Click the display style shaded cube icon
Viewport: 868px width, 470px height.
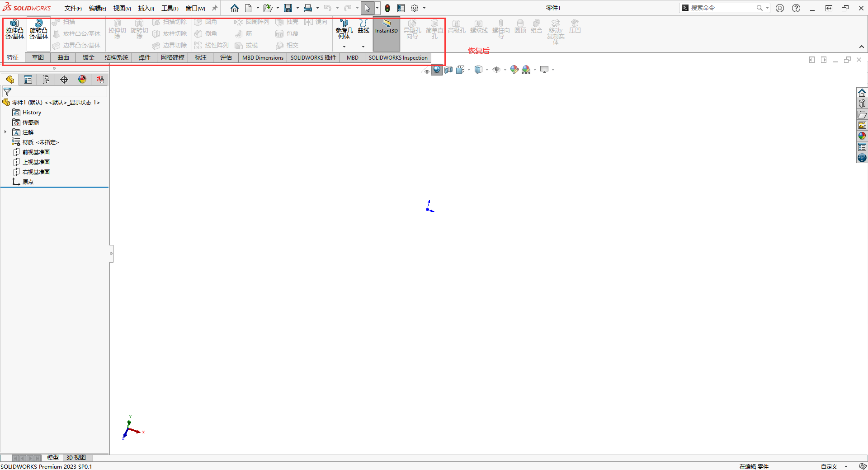click(x=478, y=70)
